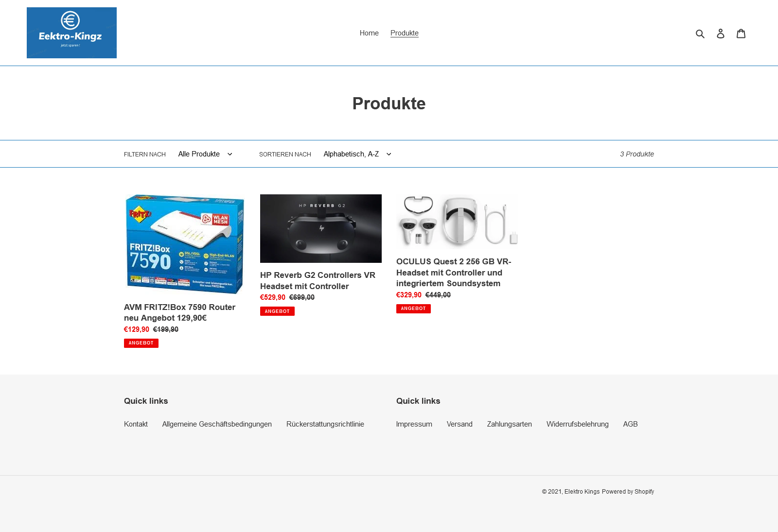Select the Produkte menu item

click(x=405, y=33)
